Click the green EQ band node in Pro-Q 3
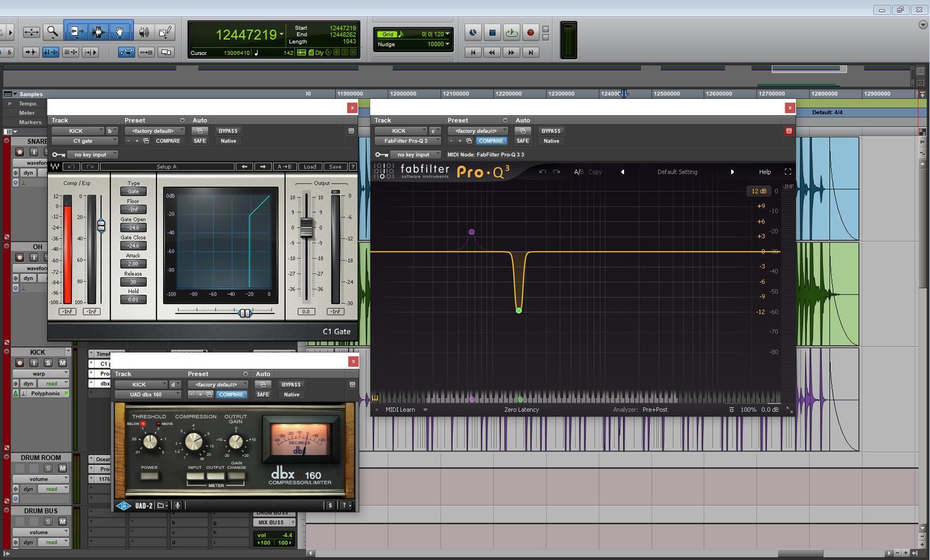Screen dimensions: 930x560 (x=519, y=310)
